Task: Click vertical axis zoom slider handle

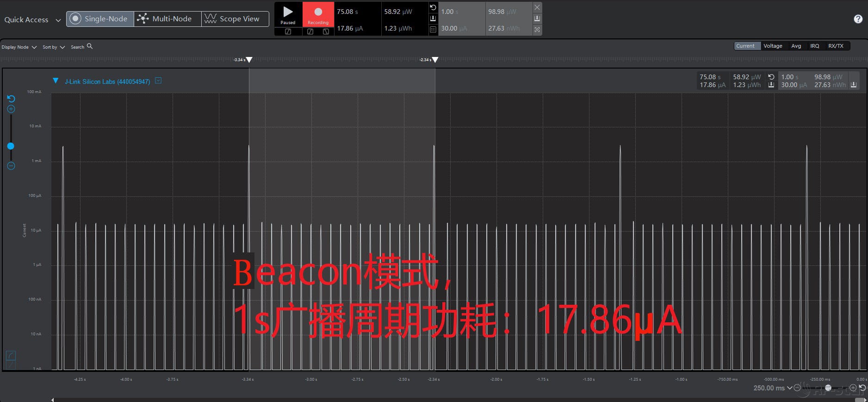Action: (x=11, y=146)
